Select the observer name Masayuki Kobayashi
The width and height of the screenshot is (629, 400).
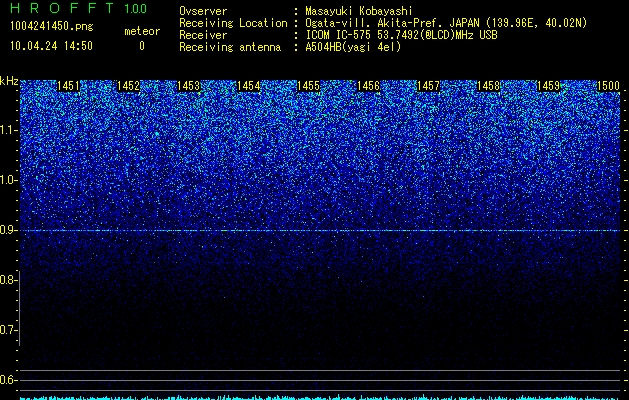[359, 11]
